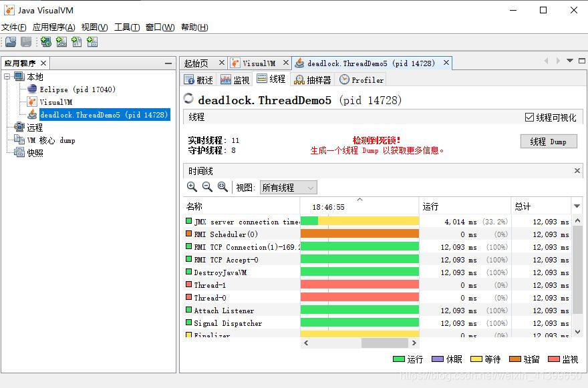This screenshot has width=588, height=388.
Task: Select deadlock.ThreadDemo5 in applications tree
Action: coord(105,115)
